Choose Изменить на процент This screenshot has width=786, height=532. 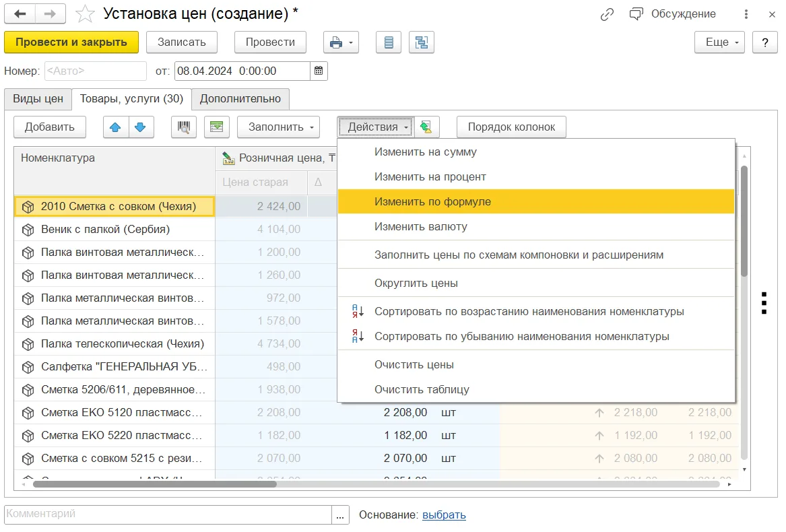536,176
